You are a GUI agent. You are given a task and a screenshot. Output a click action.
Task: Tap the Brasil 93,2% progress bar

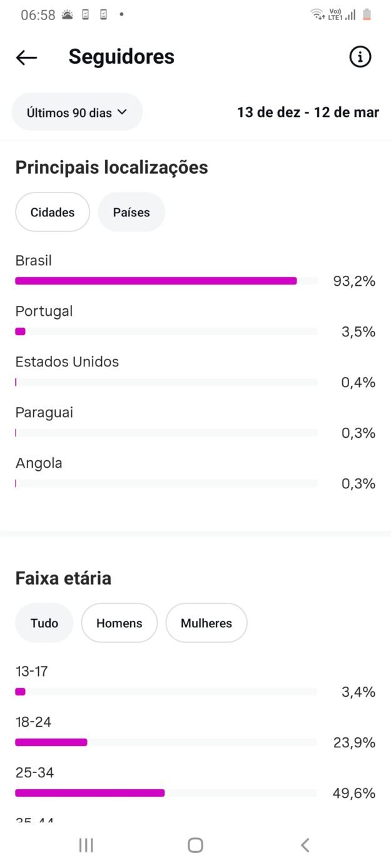tap(156, 281)
